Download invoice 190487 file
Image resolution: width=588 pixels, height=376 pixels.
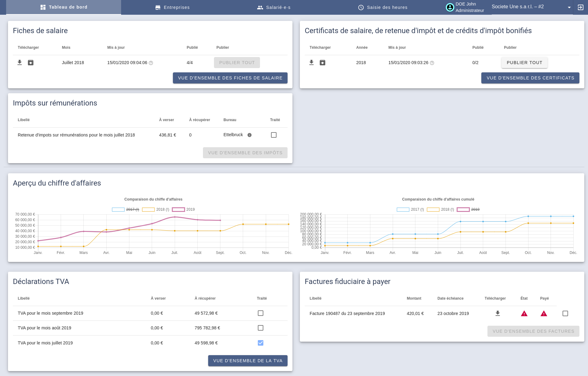(x=498, y=313)
